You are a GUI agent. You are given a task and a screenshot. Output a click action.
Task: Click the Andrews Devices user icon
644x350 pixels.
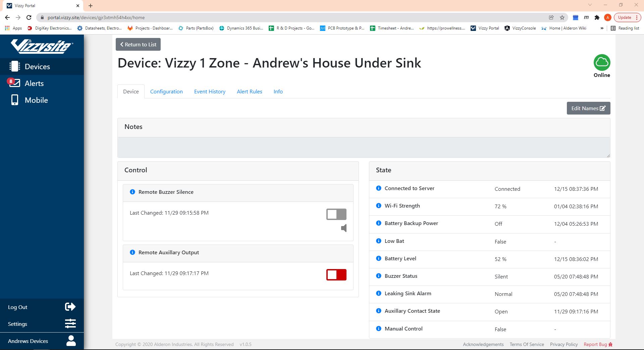pos(71,341)
